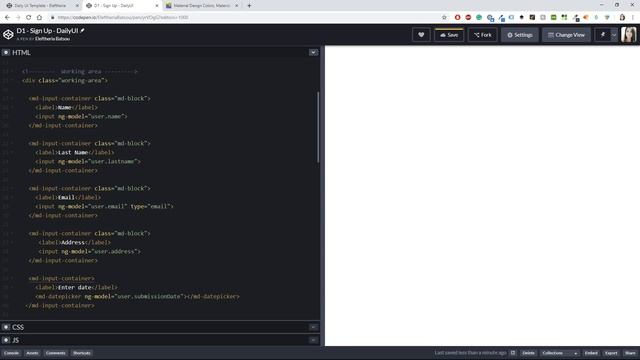Click the pin icon button
Image resolution: width=640 pixels, height=360 pixels.
pos(602,35)
